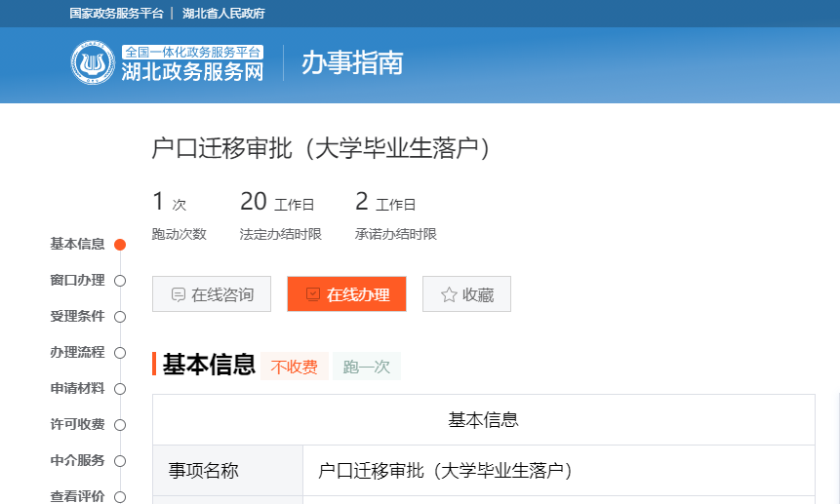Click the page title 户口迁移审批（大学毕业生落户）
Image resolution: width=840 pixels, height=504 pixels.
point(321,148)
